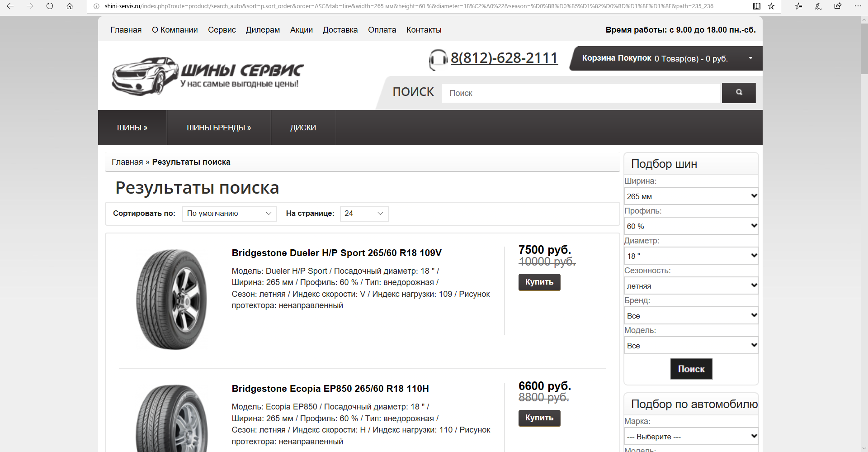Screen dimensions: 868x452
Task: Open the Ширина 265 мм dropdown
Action: 691,196
